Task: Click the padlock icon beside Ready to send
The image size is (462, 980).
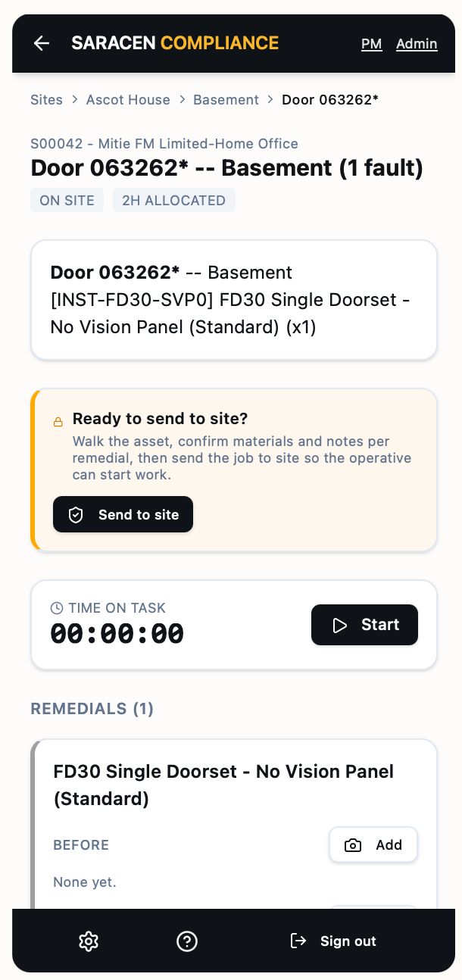Action: [58, 422]
